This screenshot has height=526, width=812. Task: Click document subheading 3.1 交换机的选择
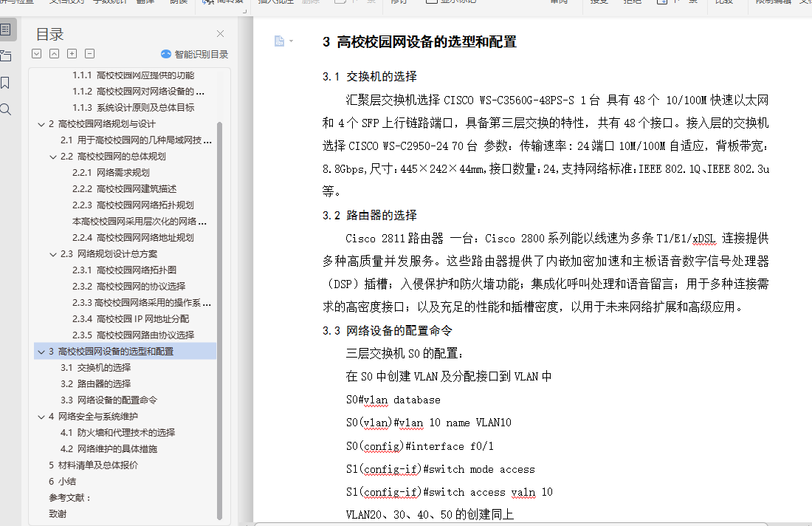(369, 77)
